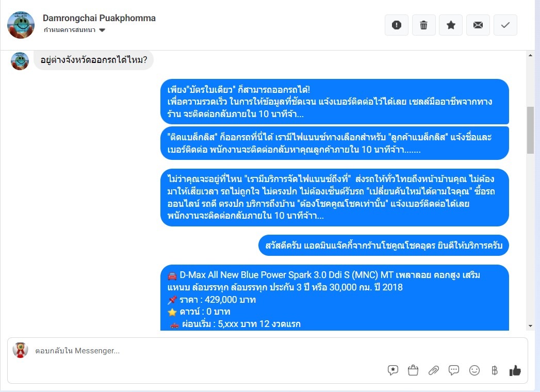Viewport: 540px width, 392px height.
Task: Click the scroll down arrow of chat
Action: click(530, 326)
